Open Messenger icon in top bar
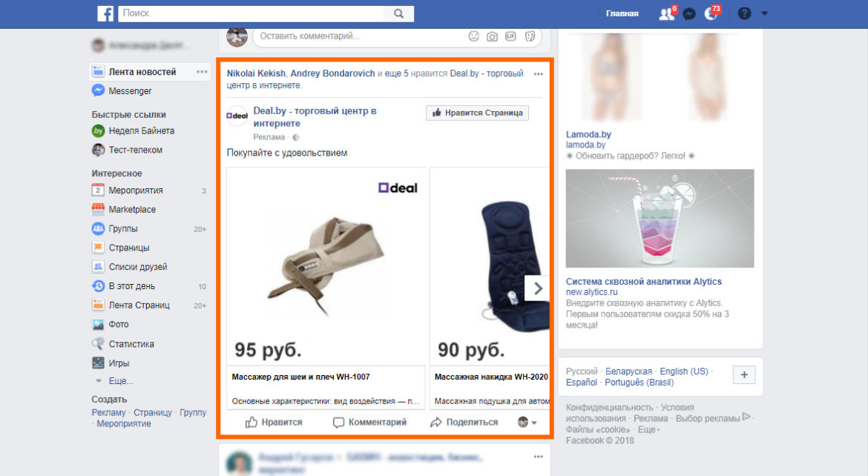 coord(689,14)
